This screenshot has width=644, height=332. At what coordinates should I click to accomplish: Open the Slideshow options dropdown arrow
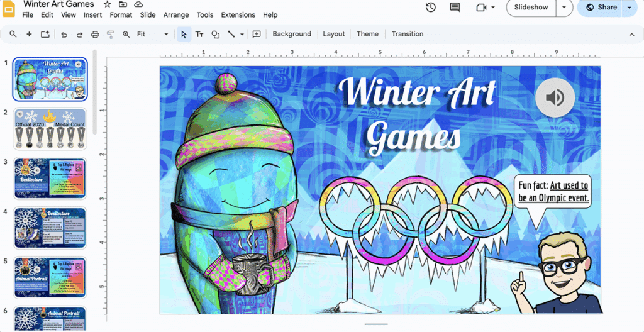564,8
